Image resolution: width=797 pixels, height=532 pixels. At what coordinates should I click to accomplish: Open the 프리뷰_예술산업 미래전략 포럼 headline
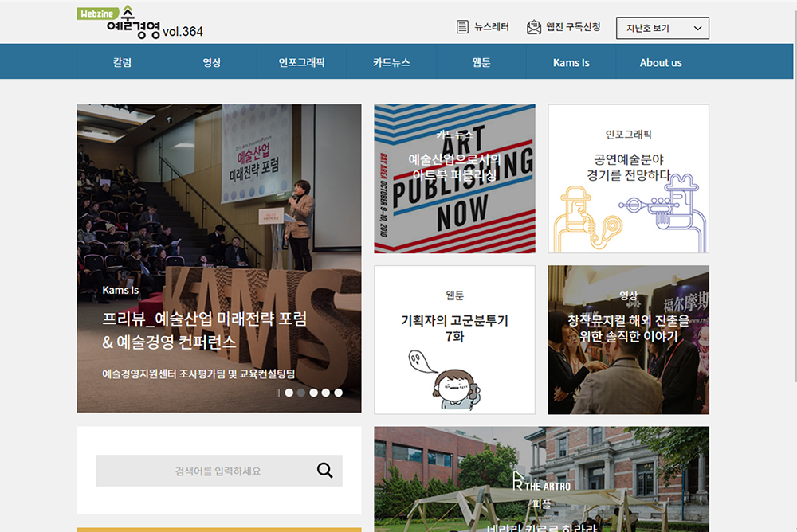[x=204, y=330]
